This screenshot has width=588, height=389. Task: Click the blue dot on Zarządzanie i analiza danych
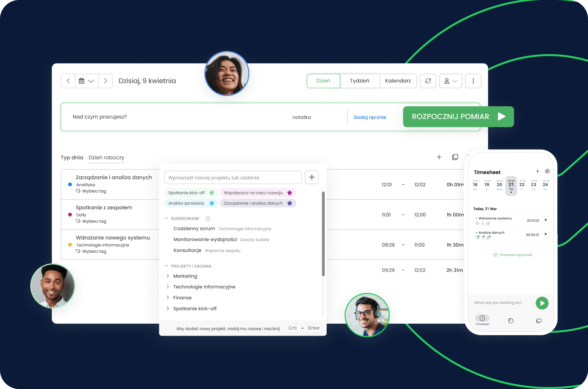click(x=70, y=184)
